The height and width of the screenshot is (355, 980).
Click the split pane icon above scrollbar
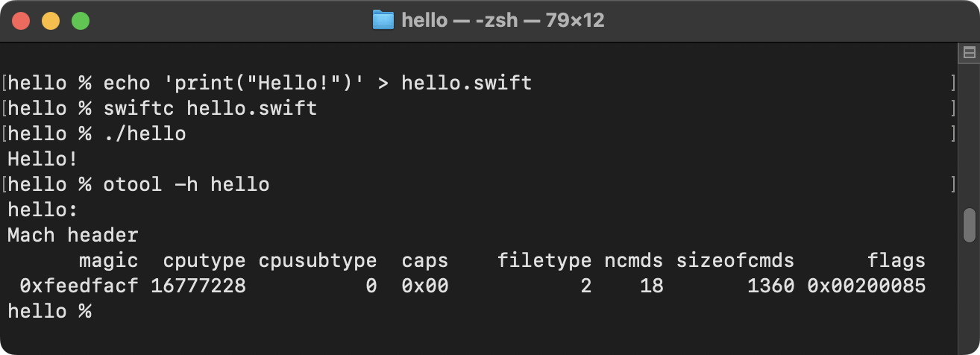pyautogui.click(x=969, y=53)
